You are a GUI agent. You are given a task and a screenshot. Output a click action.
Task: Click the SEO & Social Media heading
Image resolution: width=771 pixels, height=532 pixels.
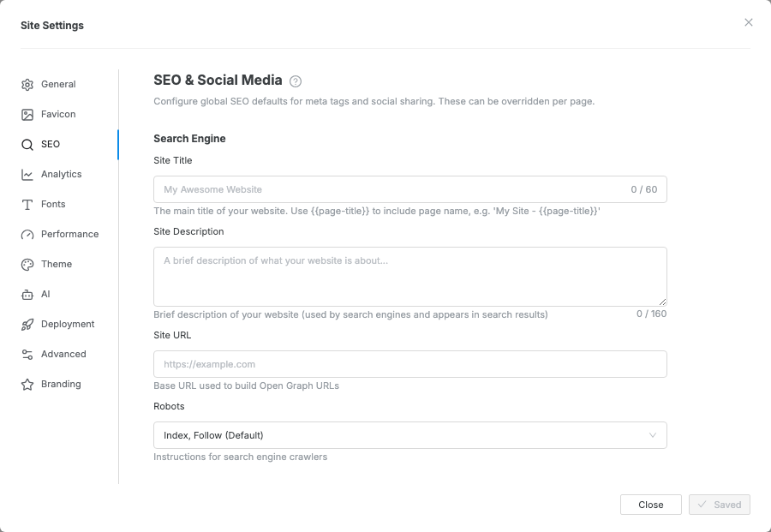pyautogui.click(x=218, y=81)
